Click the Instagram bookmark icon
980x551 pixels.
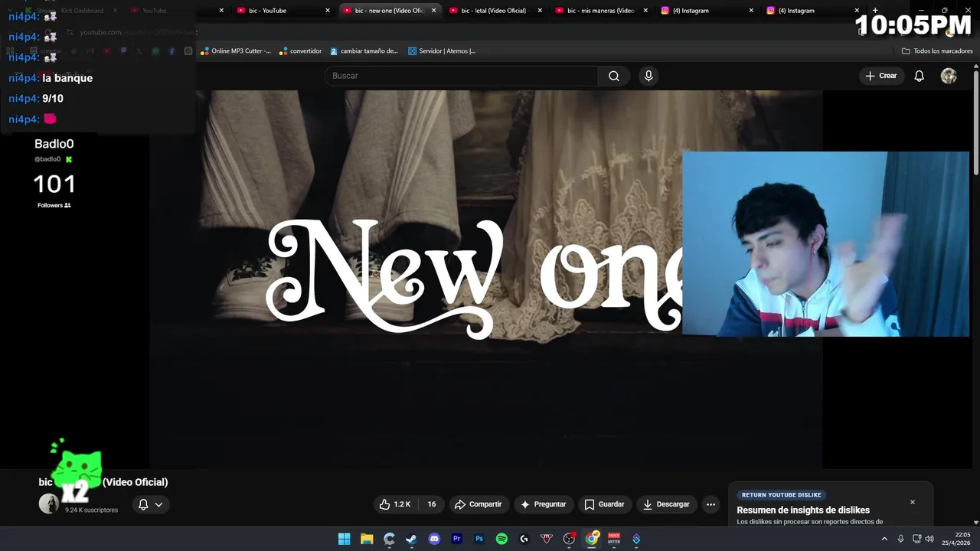188,51
